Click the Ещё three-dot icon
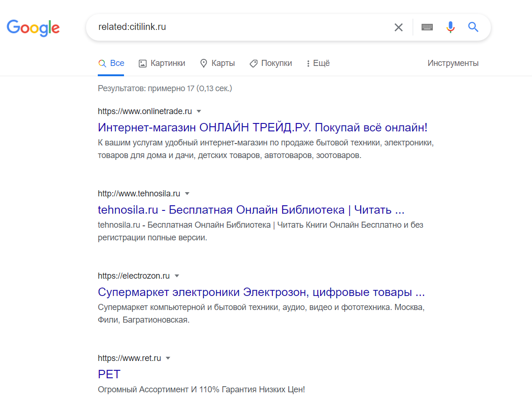Screen dimensions: 532x411 [308, 64]
